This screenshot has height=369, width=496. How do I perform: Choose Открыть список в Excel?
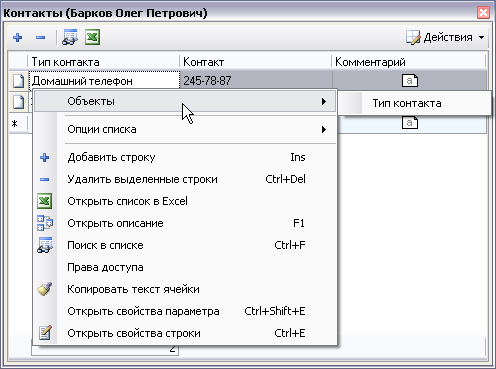(185, 201)
